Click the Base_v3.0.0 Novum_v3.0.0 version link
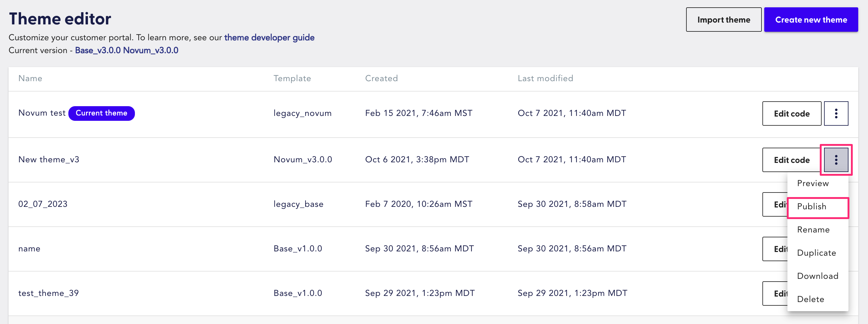The width and height of the screenshot is (868, 324). pos(126,50)
